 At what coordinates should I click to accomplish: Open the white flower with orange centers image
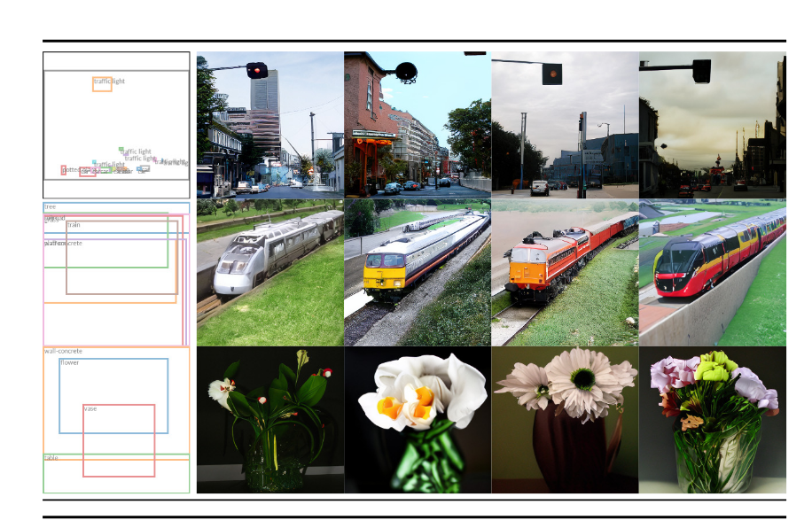418,420
